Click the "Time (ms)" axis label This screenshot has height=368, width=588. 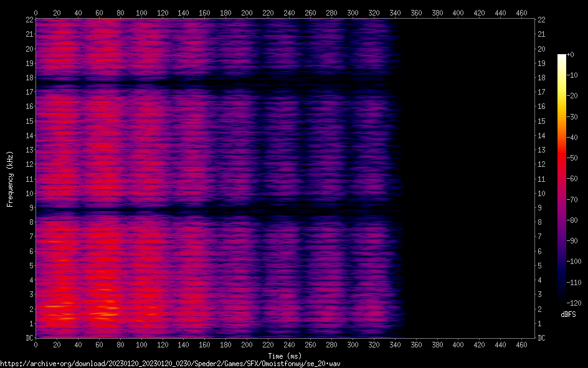pos(284,356)
